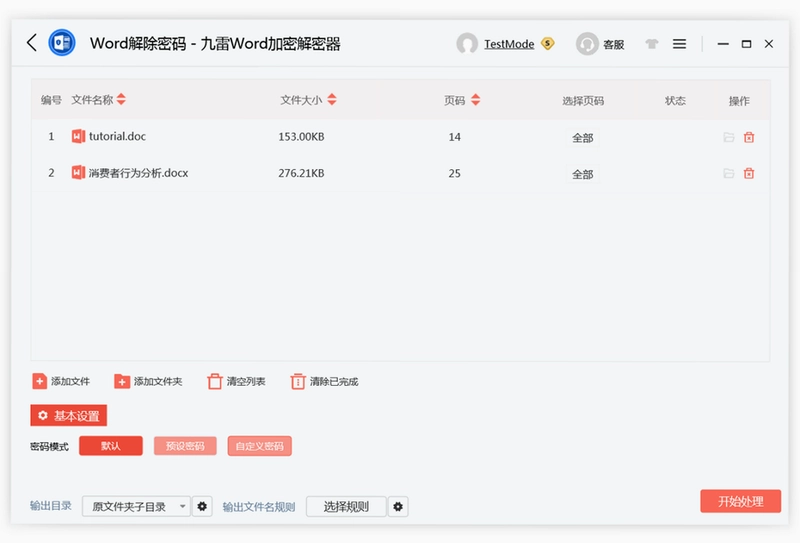This screenshot has width=800, height=543.
Task: Delete 消费者行为分析.docx from the list
Action: [x=749, y=174]
